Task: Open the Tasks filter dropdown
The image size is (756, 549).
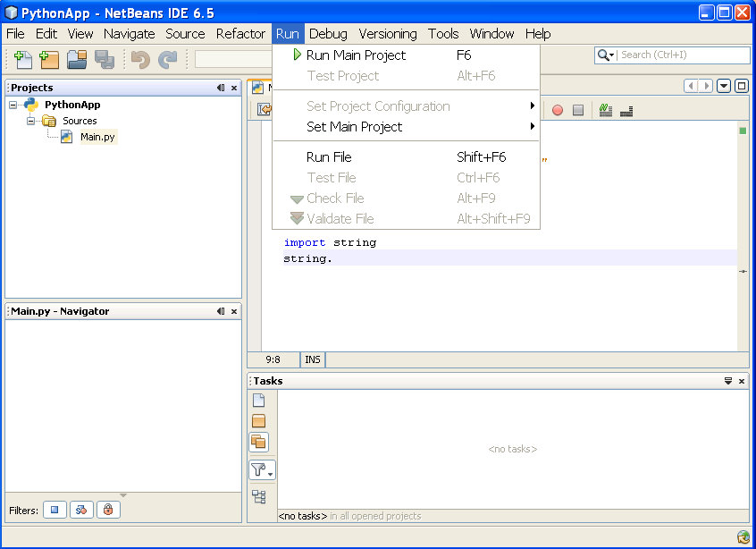Action: tap(263, 470)
